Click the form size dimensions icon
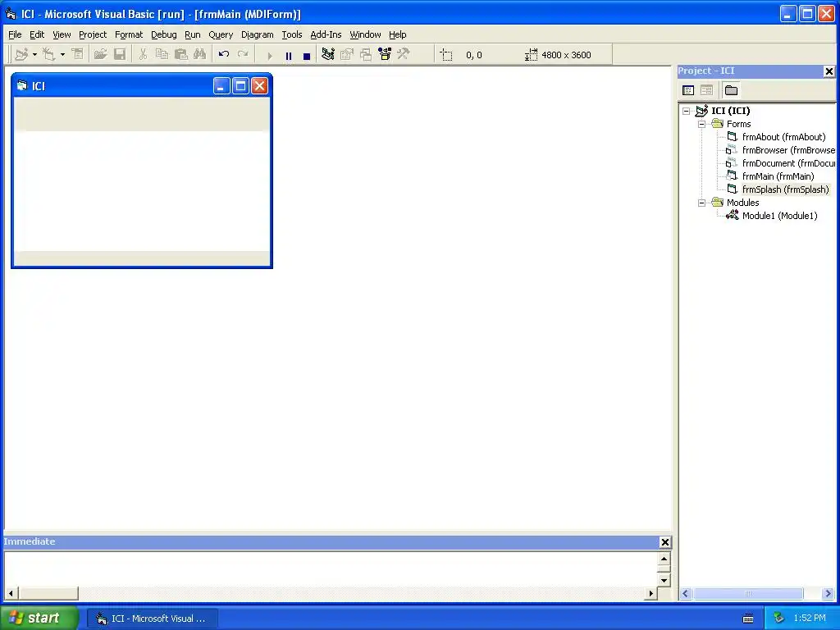 pyautogui.click(x=531, y=55)
